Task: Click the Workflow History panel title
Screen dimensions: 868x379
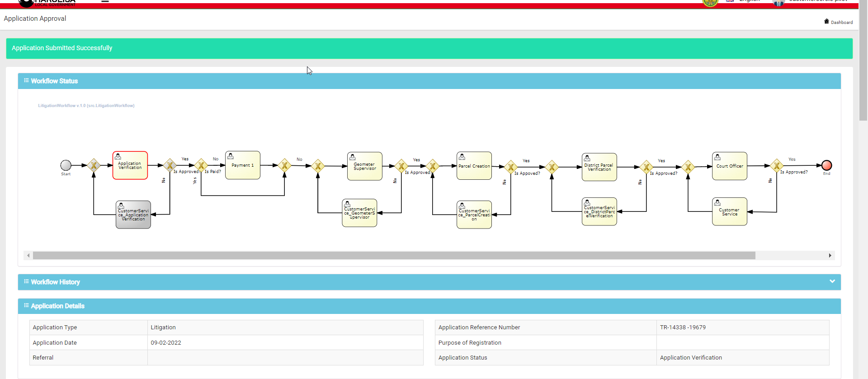Action: coord(55,282)
